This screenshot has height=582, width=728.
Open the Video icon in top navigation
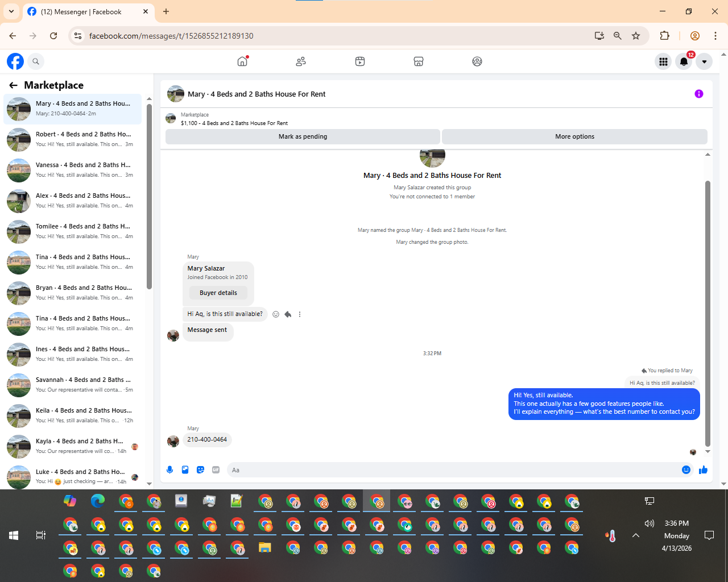360,61
